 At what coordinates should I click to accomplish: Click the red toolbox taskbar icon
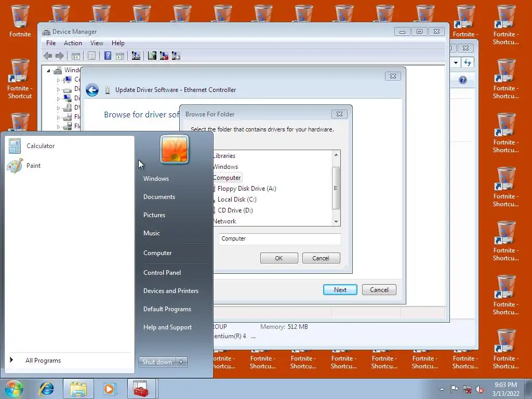click(x=141, y=389)
